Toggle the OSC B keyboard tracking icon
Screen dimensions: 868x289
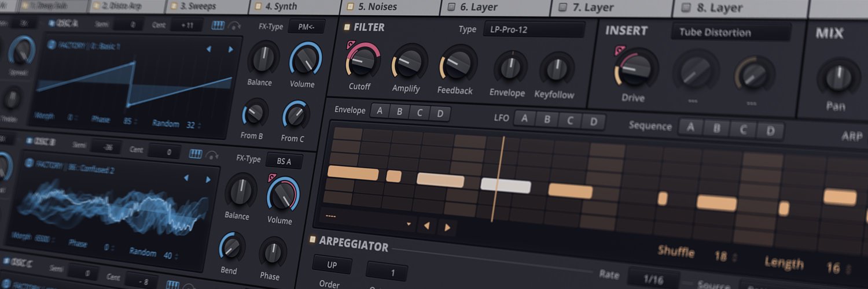point(196,154)
